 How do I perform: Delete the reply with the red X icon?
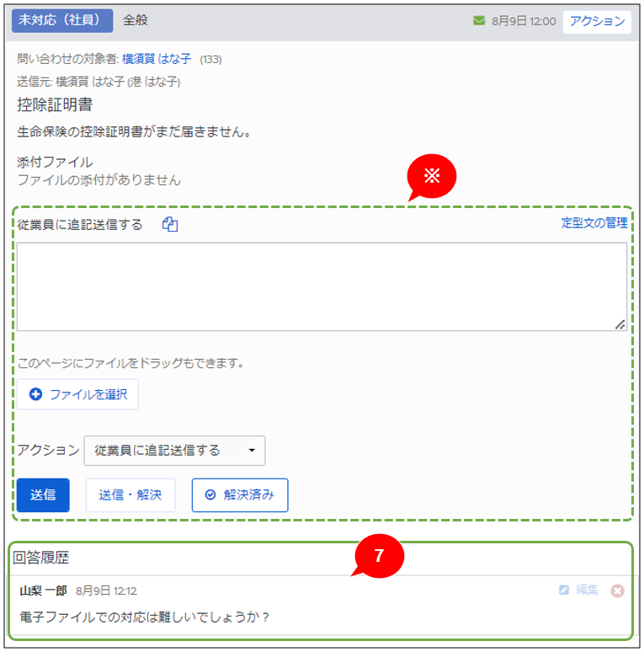[x=617, y=591]
